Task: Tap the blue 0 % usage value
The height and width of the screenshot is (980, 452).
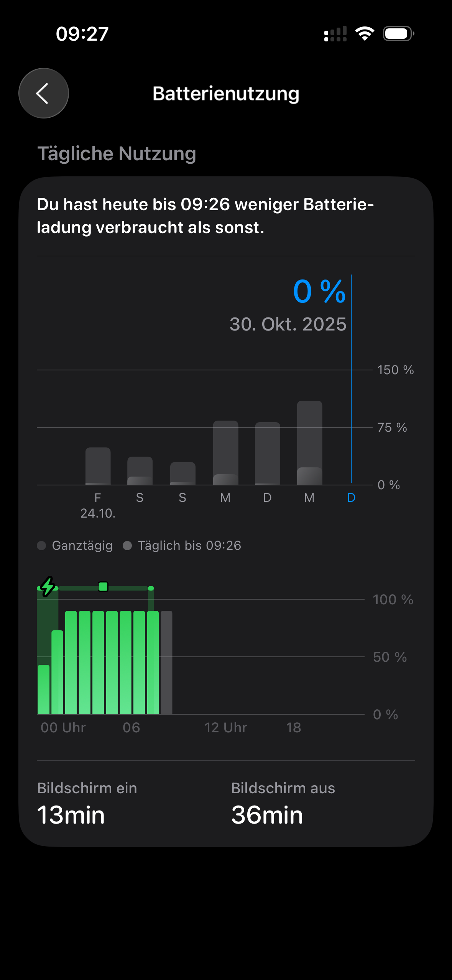Action: [319, 291]
